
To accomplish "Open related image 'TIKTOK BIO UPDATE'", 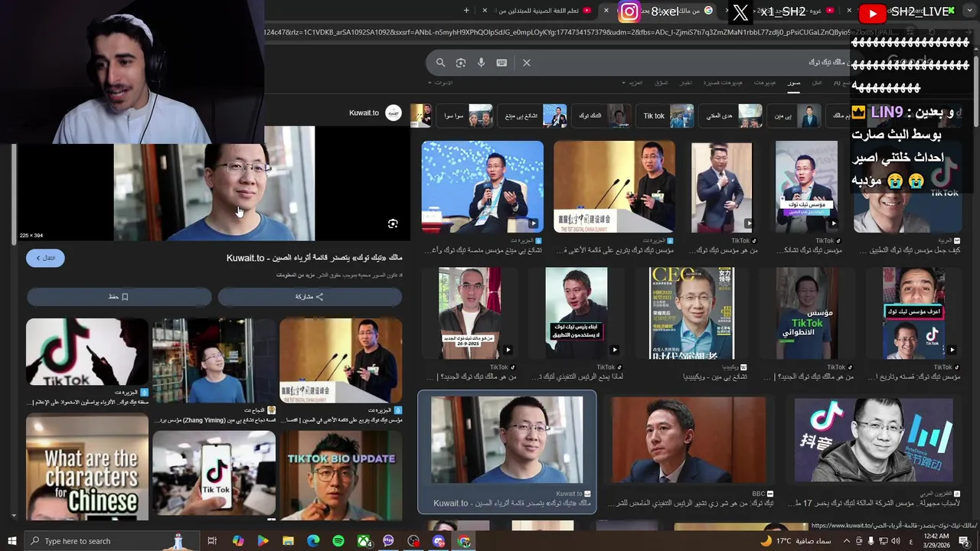I will pos(341,475).
